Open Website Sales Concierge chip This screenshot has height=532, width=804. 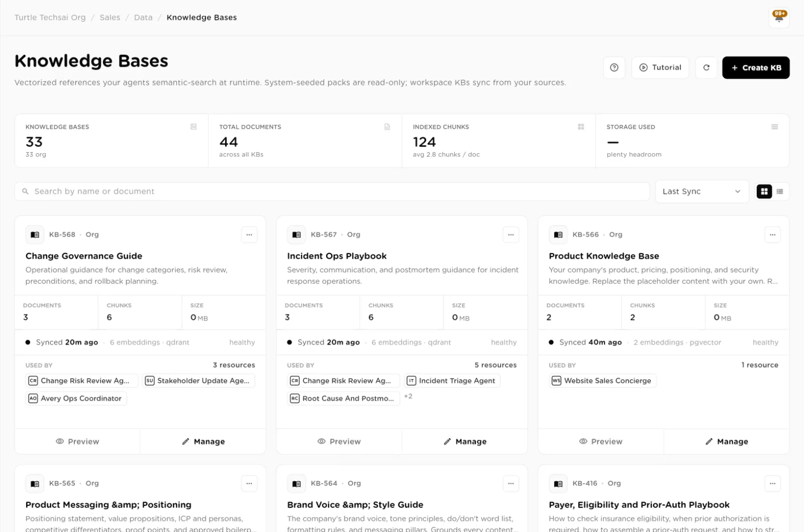602,381
